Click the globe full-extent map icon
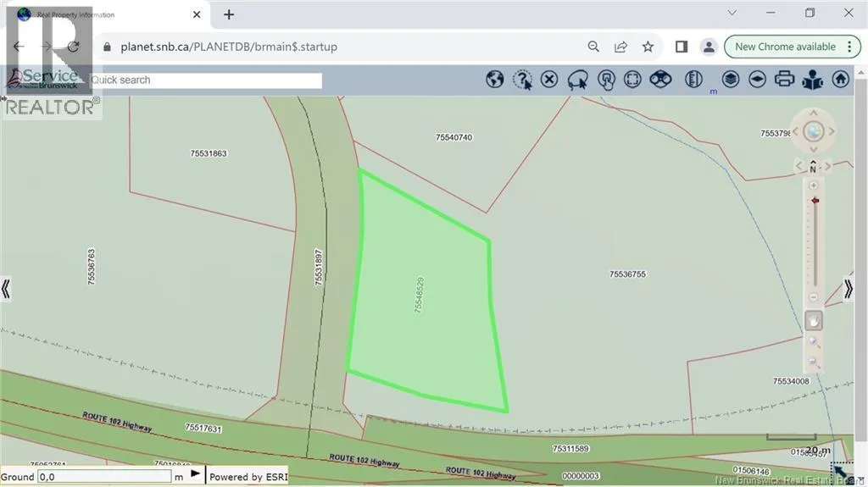This screenshot has height=487, width=868. [x=495, y=80]
